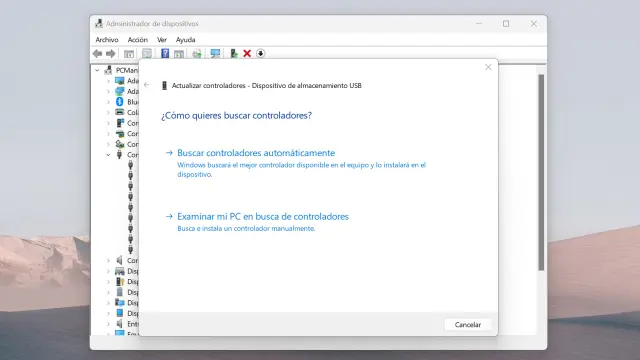Viewport: 640px width, 360px height.
Task: Click the red X uninstall device icon
Action: tap(247, 53)
